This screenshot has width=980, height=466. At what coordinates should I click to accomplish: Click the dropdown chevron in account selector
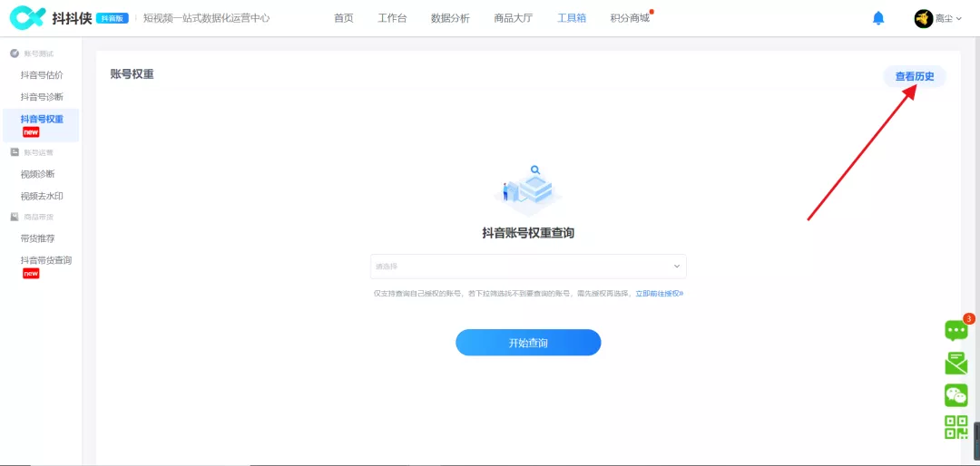(x=676, y=267)
